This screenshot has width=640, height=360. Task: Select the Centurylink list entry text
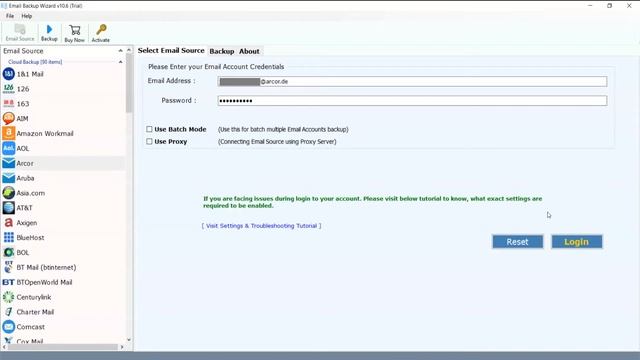click(x=34, y=297)
